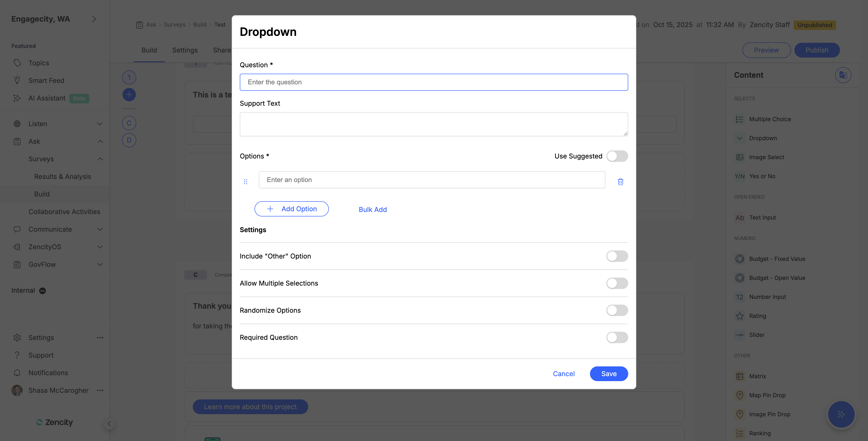Image resolution: width=868 pixels, height=441 pixels.
Task: Click the translate icon in the Content panel
Action: click(843, 75)
